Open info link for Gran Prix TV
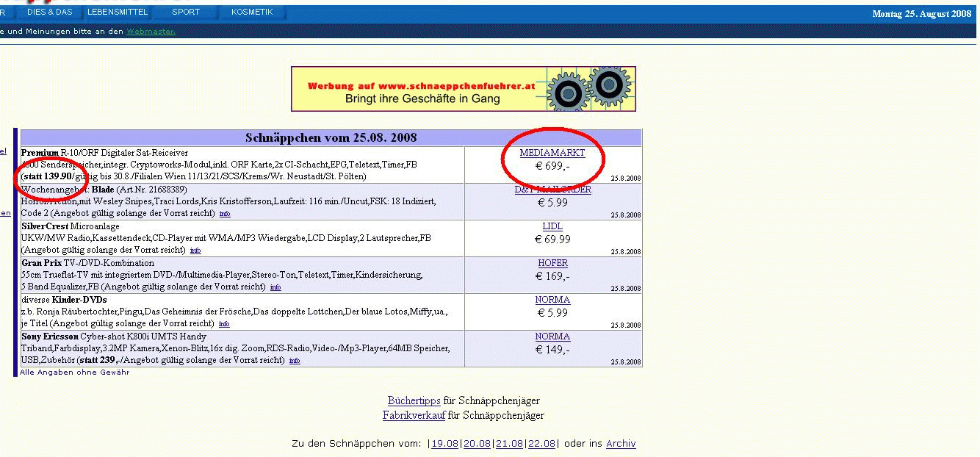Viewport: 980px width, 457px height. point(275,288)
